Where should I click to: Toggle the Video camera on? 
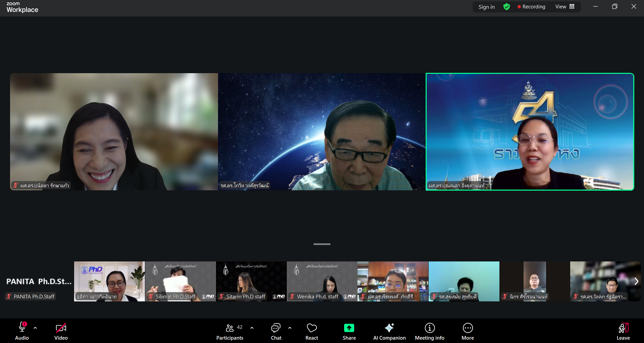[x=61, y=331]
